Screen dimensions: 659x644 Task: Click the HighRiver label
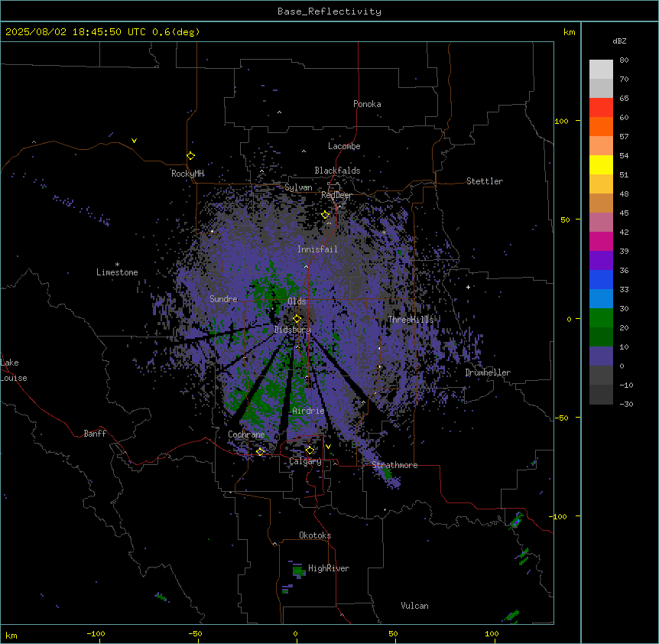[329, 568]
